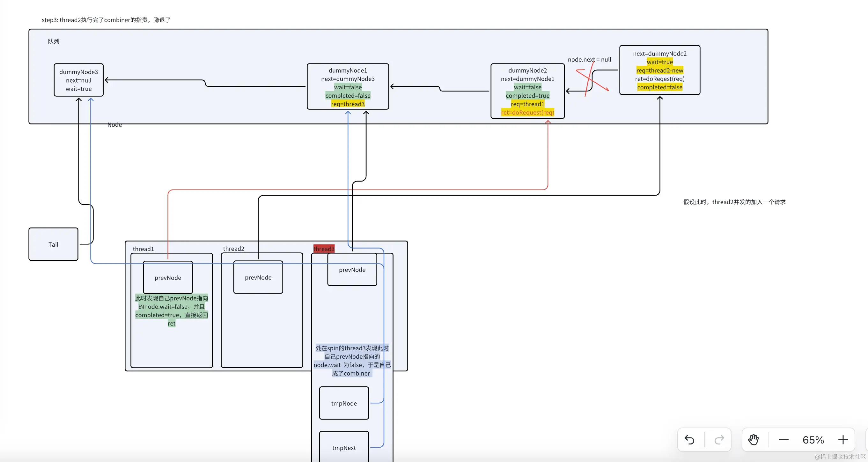The width and height of the screenshot is (868, 462).
Task: Select thread1's prevNode box
Action: pyautogui.click(x=168, y=278)
